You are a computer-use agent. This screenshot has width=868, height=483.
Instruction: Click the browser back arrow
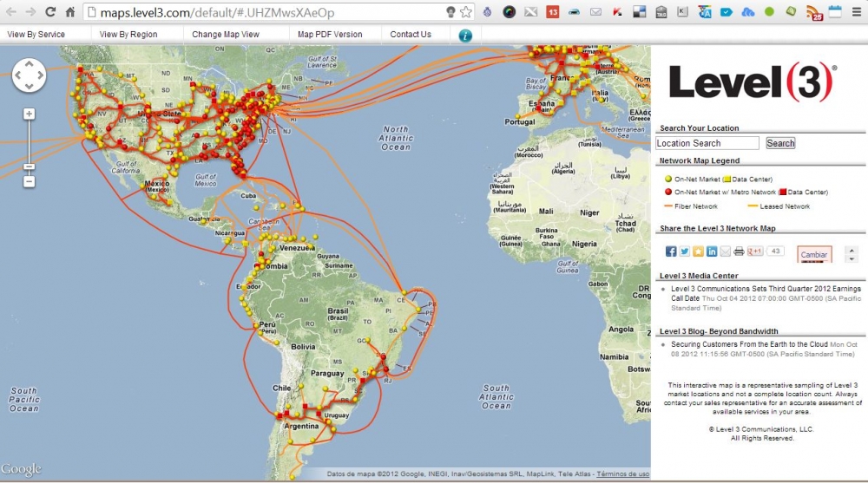10,11
